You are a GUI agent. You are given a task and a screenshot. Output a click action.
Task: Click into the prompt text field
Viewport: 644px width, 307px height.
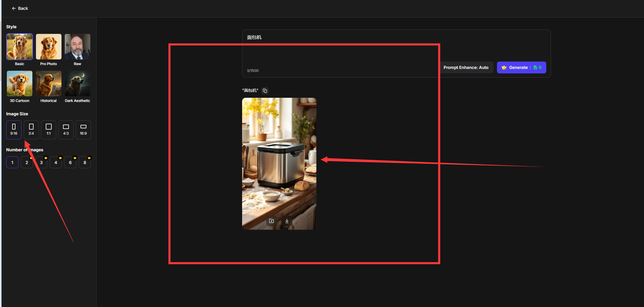click(339, 51)
